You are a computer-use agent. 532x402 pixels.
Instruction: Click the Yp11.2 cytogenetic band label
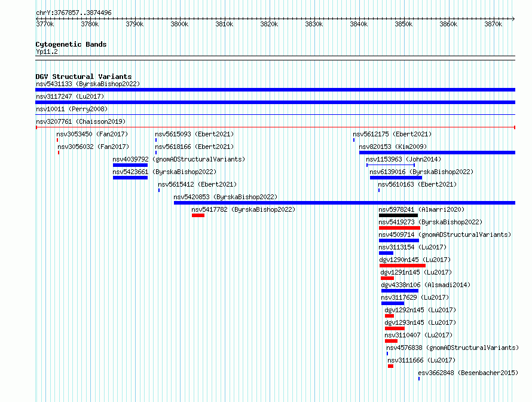point(47,51)
